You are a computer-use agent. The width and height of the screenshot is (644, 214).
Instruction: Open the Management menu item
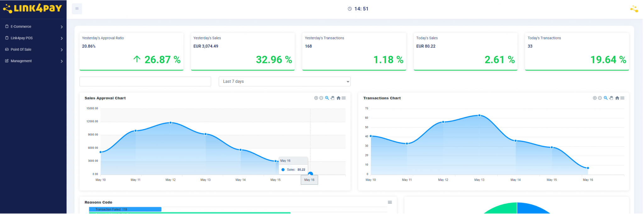(x=34, y=61)
